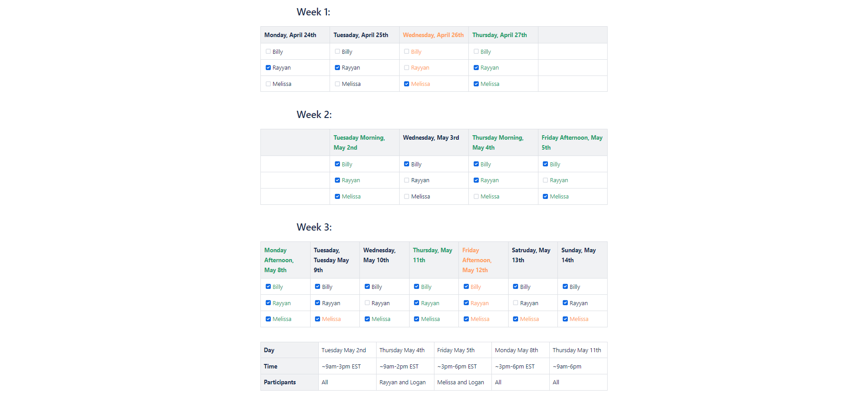Check Melissa under Wednesday, May 3rd
Screen dimensions: 868x406
click(406, 196)
